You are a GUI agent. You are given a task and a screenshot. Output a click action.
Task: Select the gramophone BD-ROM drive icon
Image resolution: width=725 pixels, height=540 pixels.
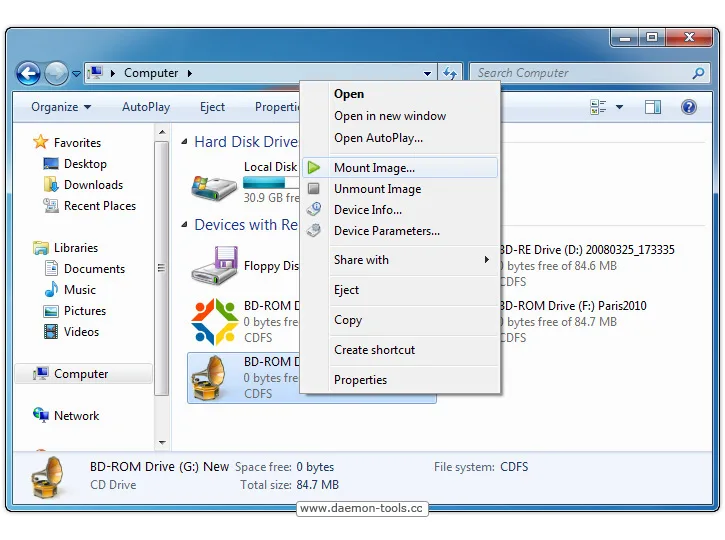pyautogui.click(x=209, y=378)
